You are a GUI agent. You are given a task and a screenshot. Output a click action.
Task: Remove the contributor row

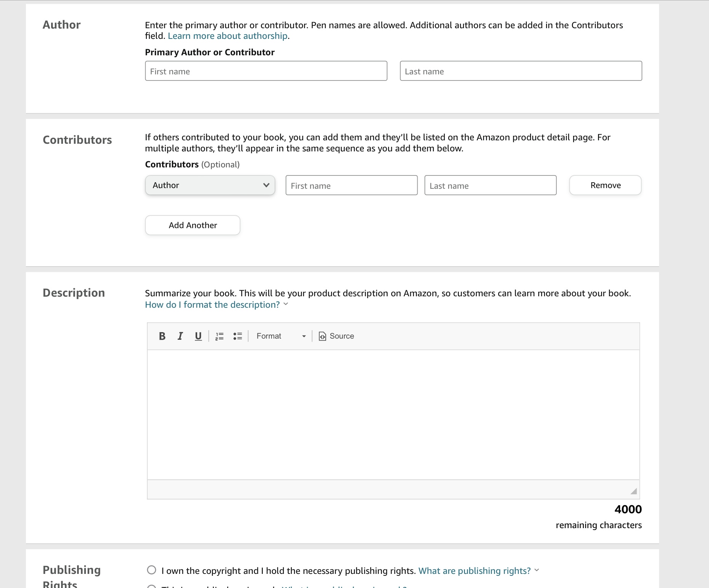pos(605,185)
